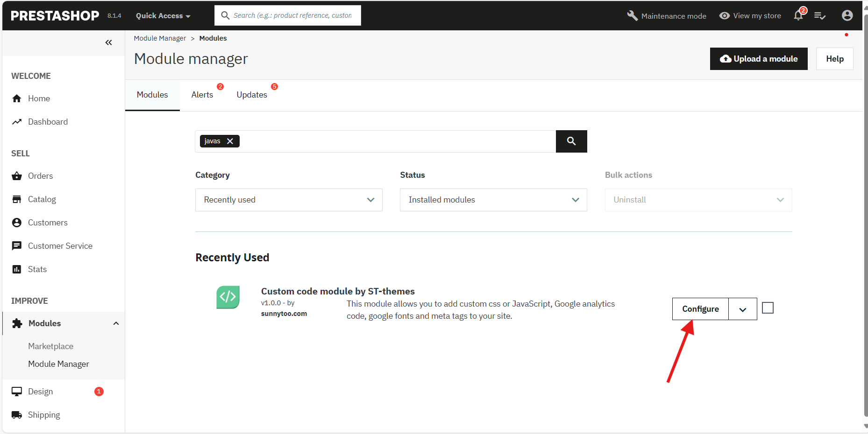
Task: Open the user profile avatar icon
Action: [847, 15]
